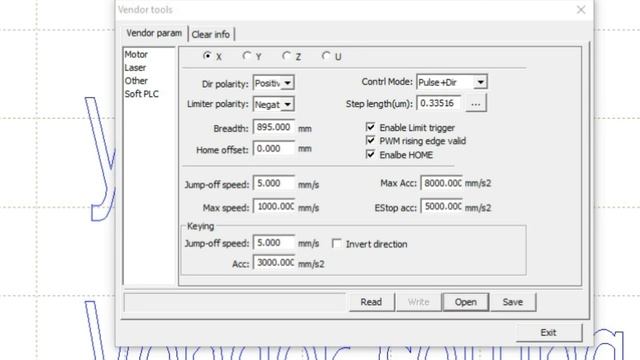Click the Exit button
640x360 pixels.
click(549, 333)
